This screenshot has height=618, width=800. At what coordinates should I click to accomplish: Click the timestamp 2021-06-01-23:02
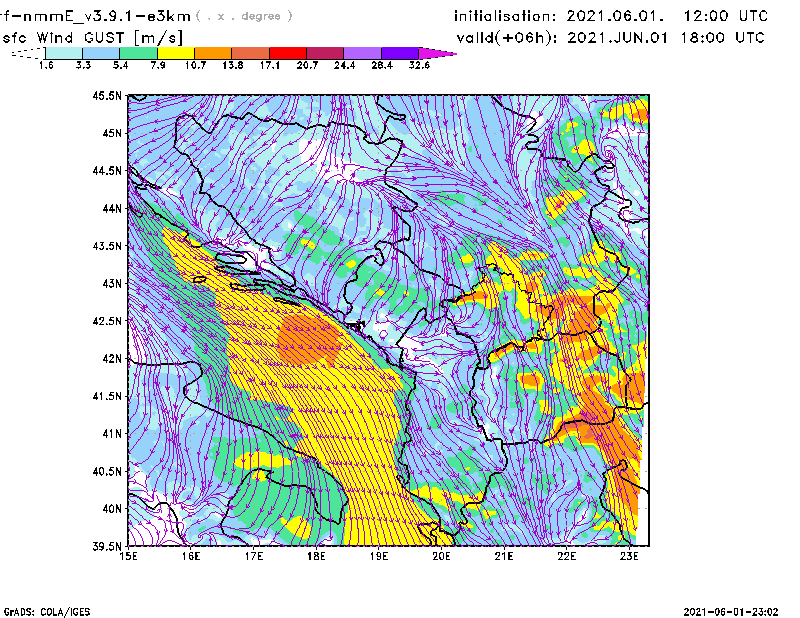731,612
